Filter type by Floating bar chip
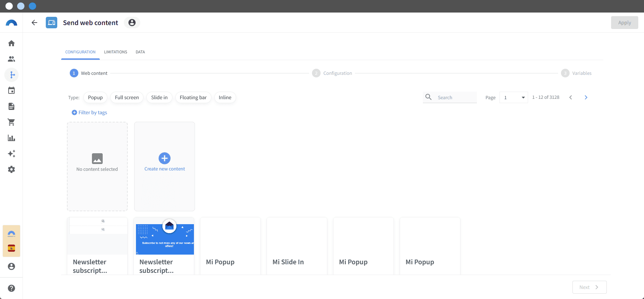 point(193,97)
